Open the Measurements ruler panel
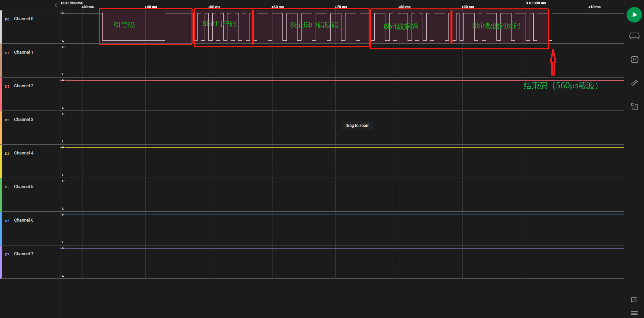This screenshot has width=644, height=318. coord(634,83)
